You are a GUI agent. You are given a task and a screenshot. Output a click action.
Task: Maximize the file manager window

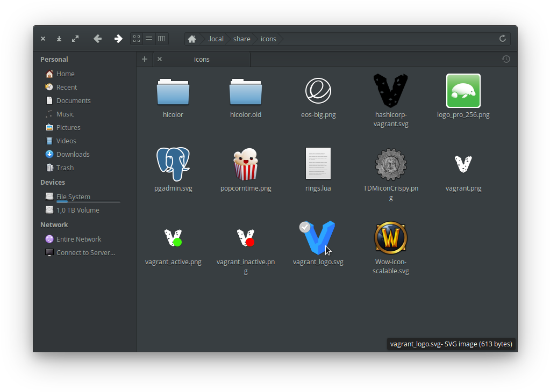pos(75,39)
